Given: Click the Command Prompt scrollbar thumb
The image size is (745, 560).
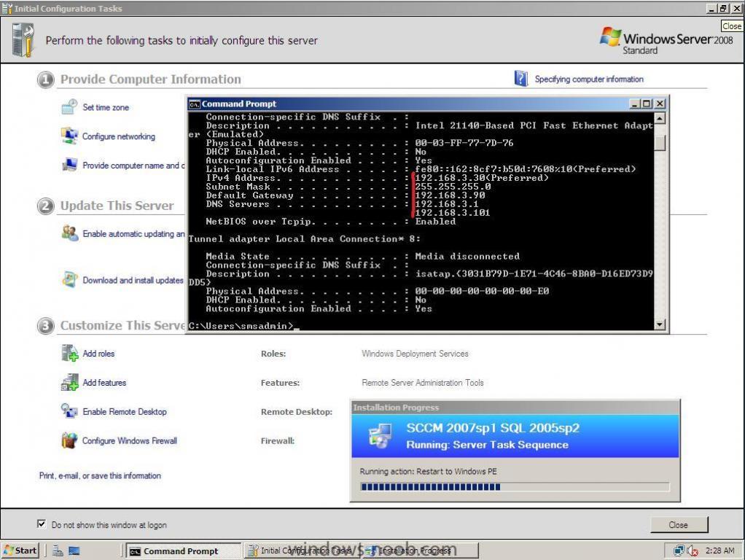Looking at the screenshot, I should click(660, 143).
